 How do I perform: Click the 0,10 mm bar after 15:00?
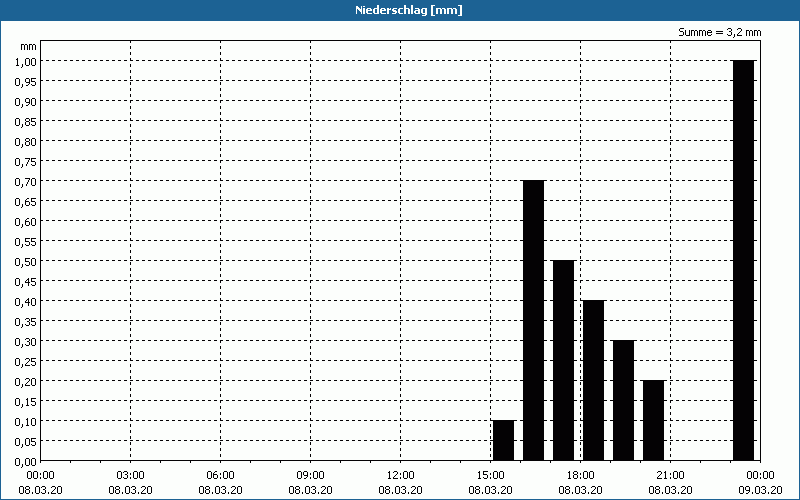504,441
